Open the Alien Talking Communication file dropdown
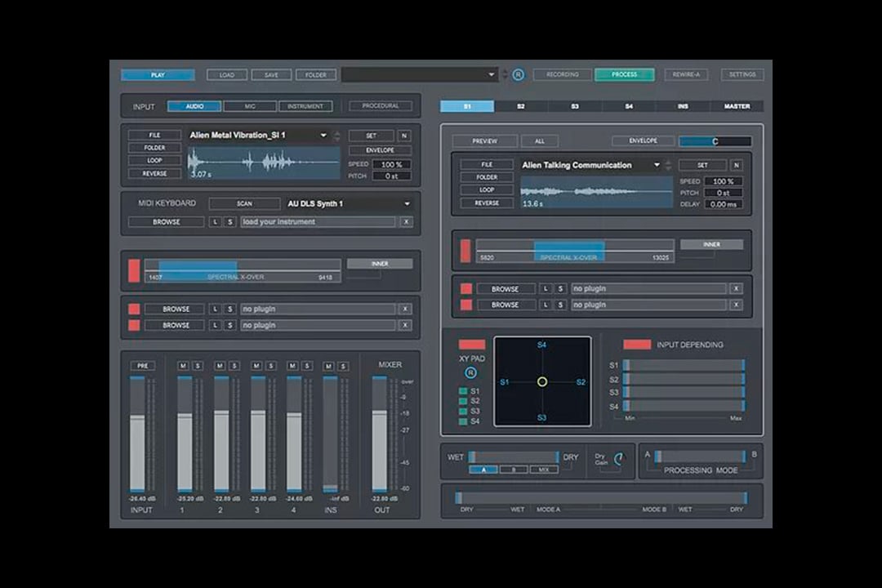The width and height of the screenshot is (882, 588). tap(657, 165)
